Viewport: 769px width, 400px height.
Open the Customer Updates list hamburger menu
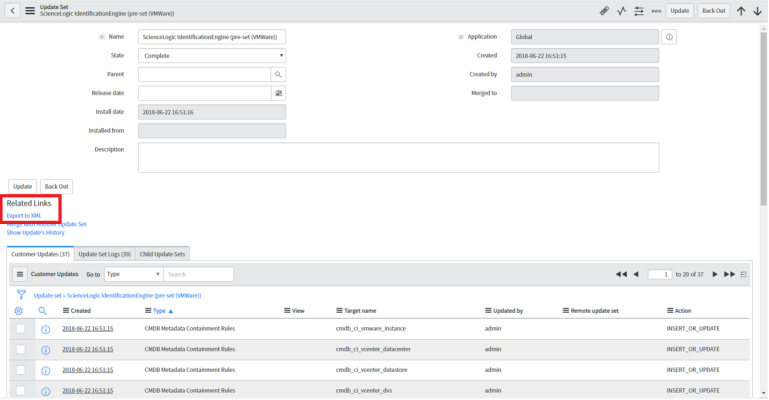[x=19, y=274]
